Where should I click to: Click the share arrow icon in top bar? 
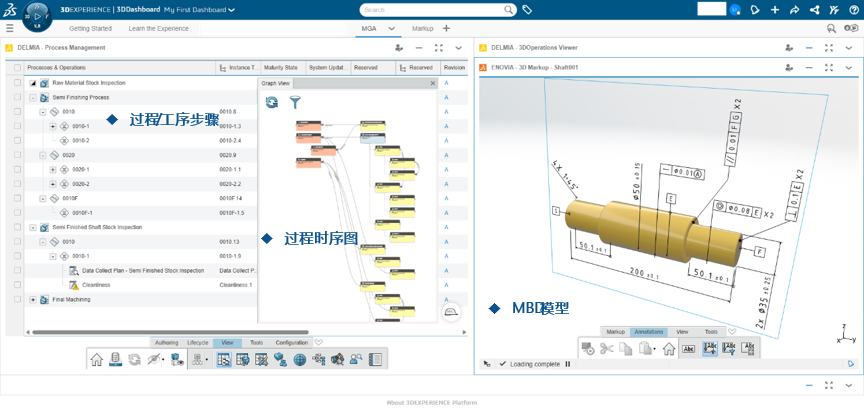point(795,9)
